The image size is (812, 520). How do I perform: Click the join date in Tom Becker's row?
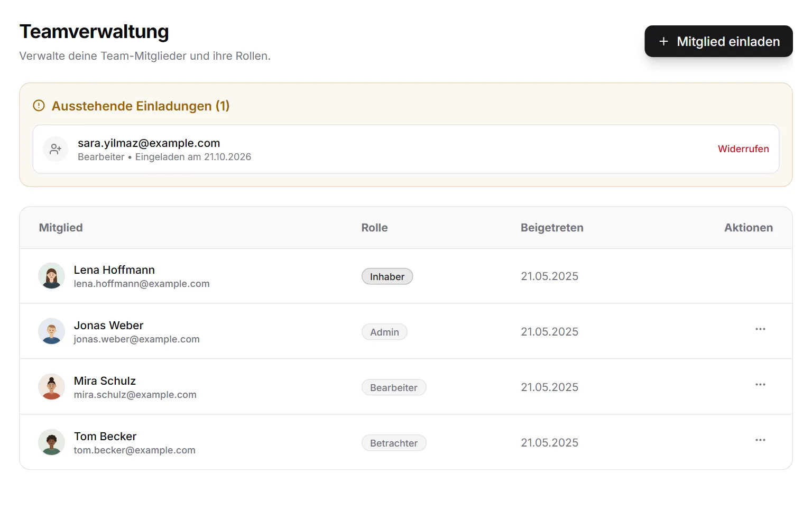[550, 443]
